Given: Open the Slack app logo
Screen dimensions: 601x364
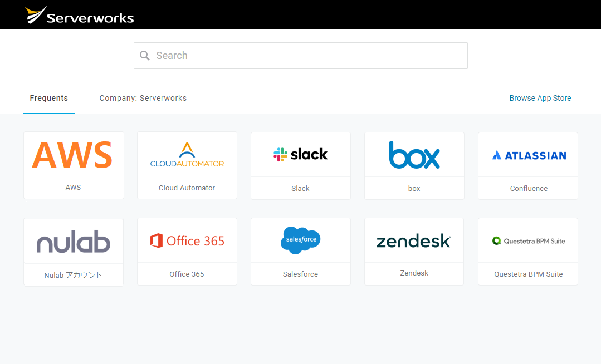Looking at the screenshot, I should point(301,155).
